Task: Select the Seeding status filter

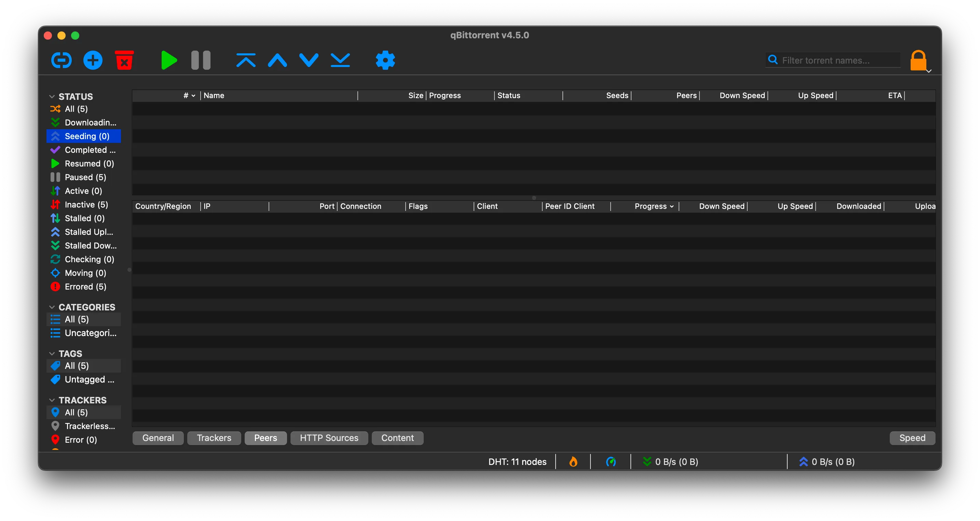Action: [x=83, y=136]
